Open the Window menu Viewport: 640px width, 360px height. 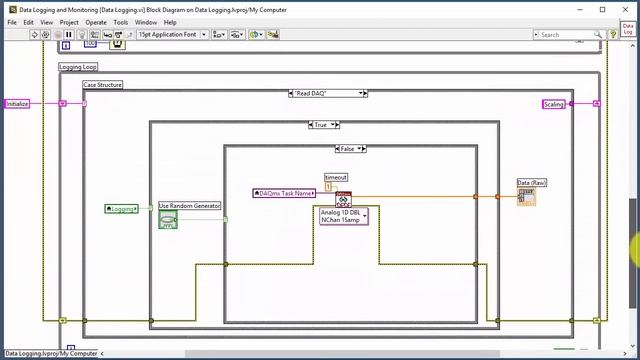pos(146,22)
